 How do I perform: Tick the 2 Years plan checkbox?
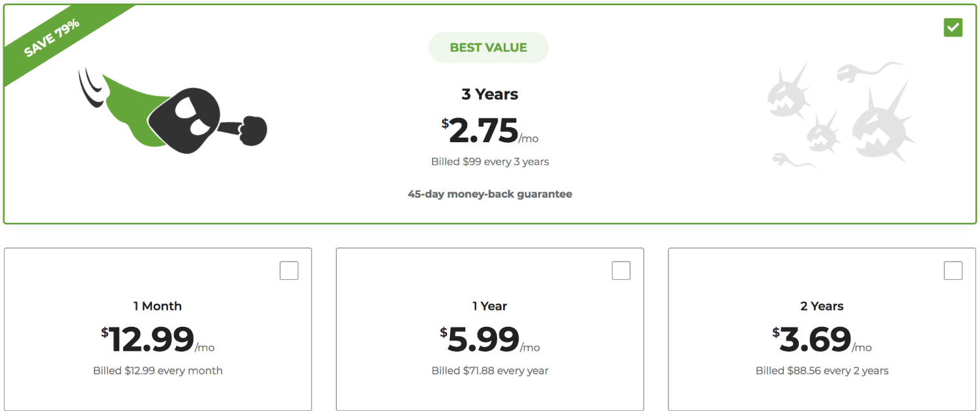pyautogui.click(x=953, y=271)
